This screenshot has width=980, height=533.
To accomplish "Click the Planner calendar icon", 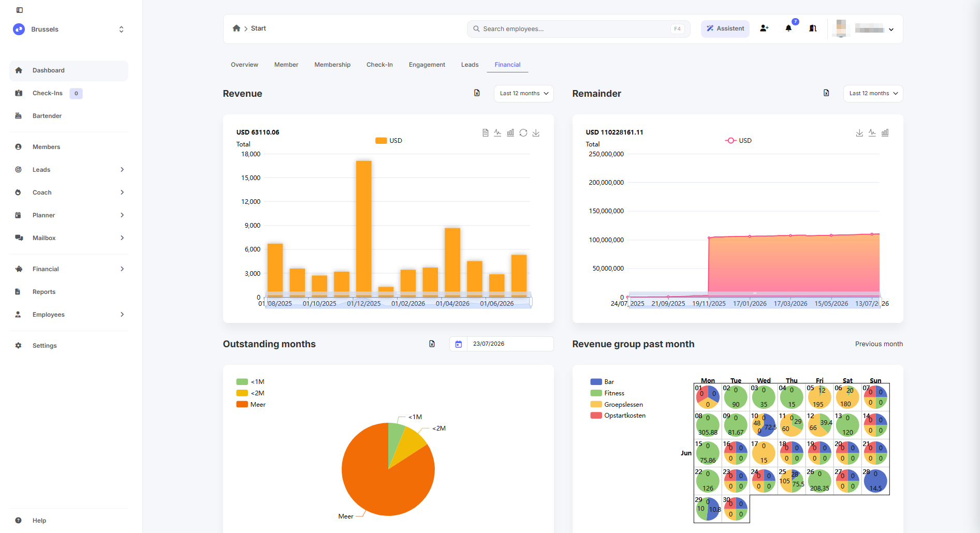I will [x=19, y=215].
